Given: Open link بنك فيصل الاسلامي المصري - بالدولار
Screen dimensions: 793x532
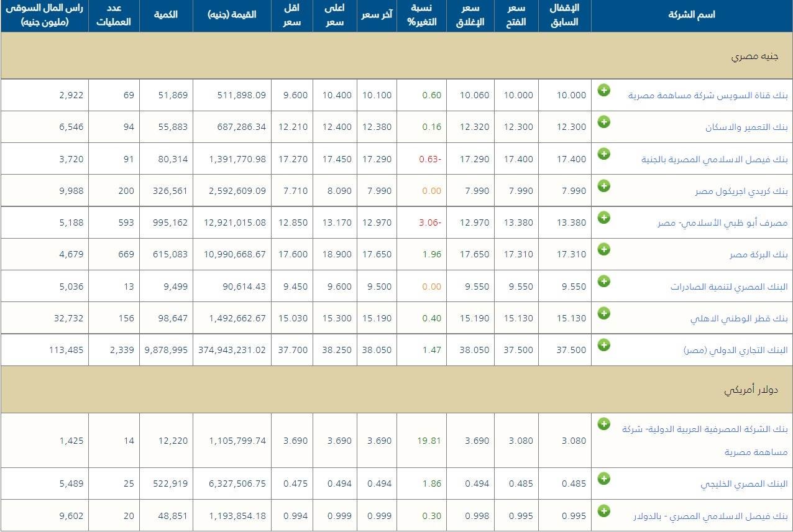Looking at the screenshot, I should [710, 516].
